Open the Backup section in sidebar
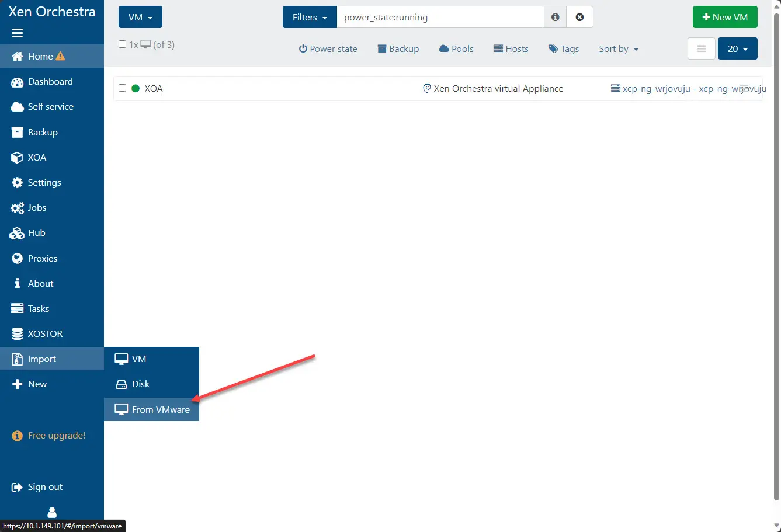 click(x=52, y=132)
